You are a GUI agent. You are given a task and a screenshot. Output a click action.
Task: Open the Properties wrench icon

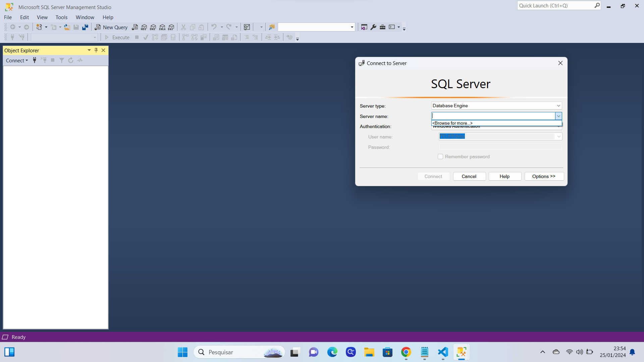tap(373, 27)
